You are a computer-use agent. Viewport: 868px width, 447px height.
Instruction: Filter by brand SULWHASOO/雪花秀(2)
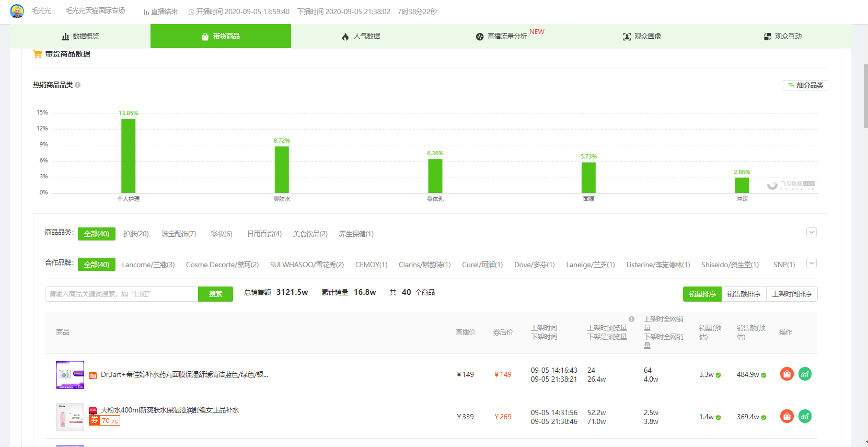307,265
